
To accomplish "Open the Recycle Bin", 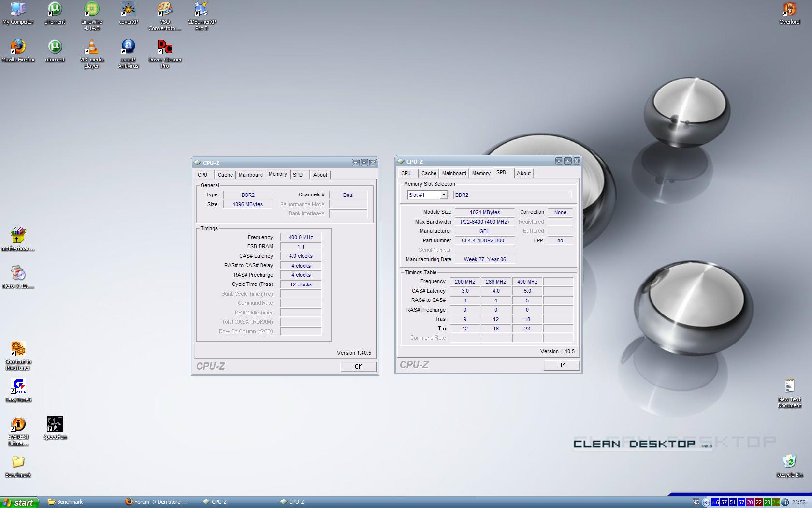I will pyautogui.click(x=789, y=466).
